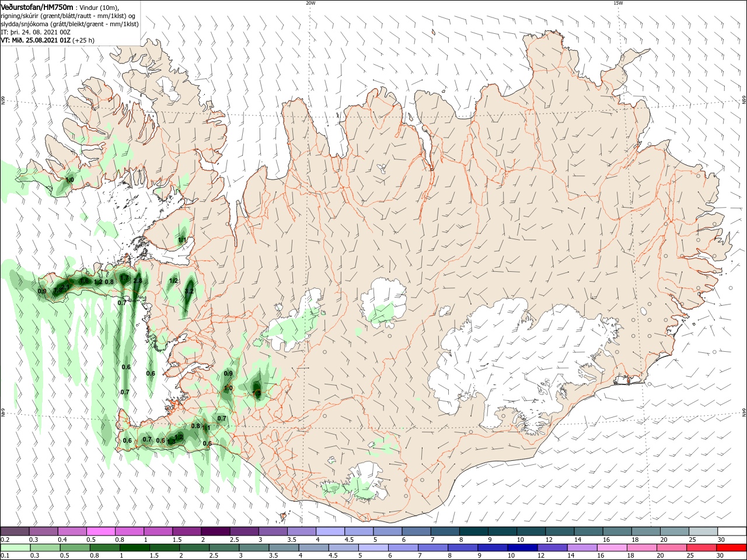Click the snow legend swatch between 3 and 3.5
The image size is (747, 560).
273,531
